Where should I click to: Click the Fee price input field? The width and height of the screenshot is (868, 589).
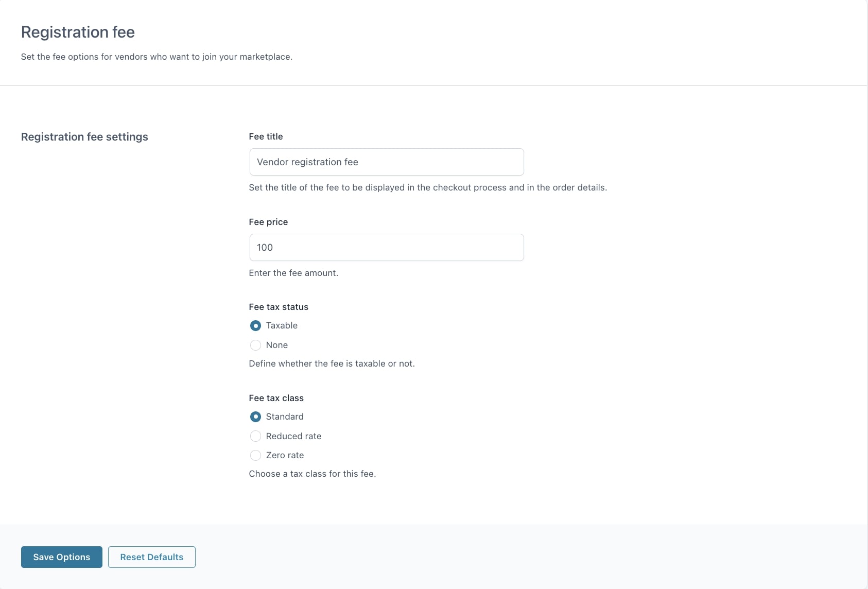pos(386,248)
